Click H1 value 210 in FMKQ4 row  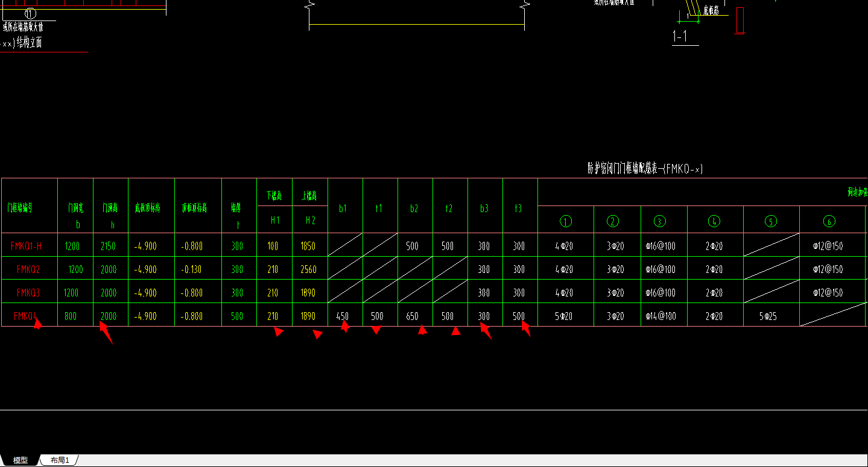pyautogui.click(x=273, y=316)
